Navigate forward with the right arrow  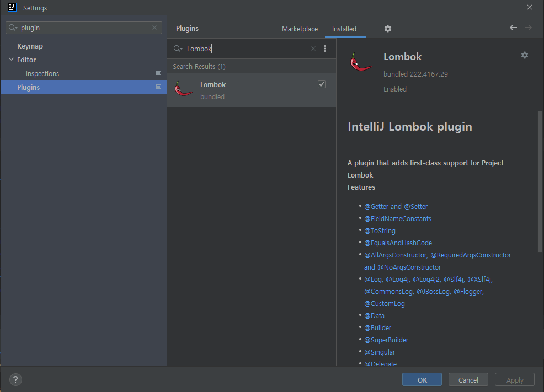click(x=528, y=28)
